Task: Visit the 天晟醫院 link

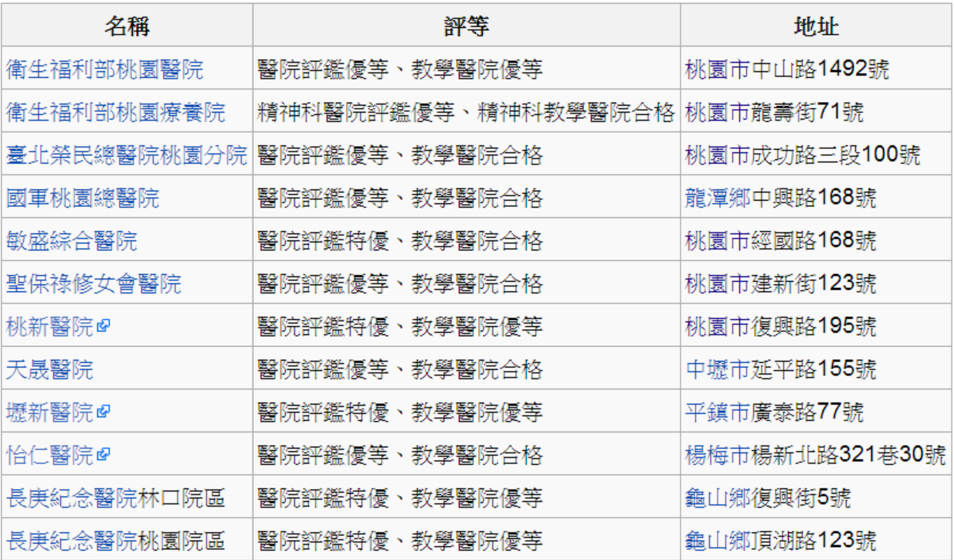Action: [49, 370]
